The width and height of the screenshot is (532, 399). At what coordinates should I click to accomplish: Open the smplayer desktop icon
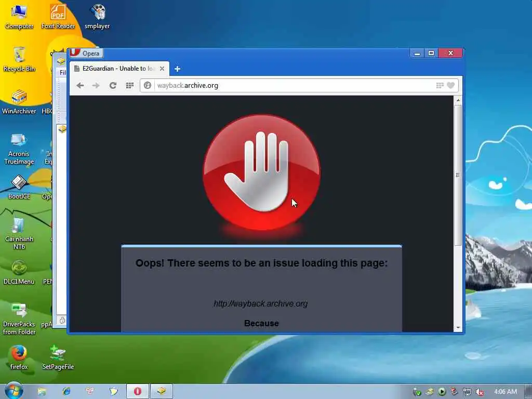(97, 17)
